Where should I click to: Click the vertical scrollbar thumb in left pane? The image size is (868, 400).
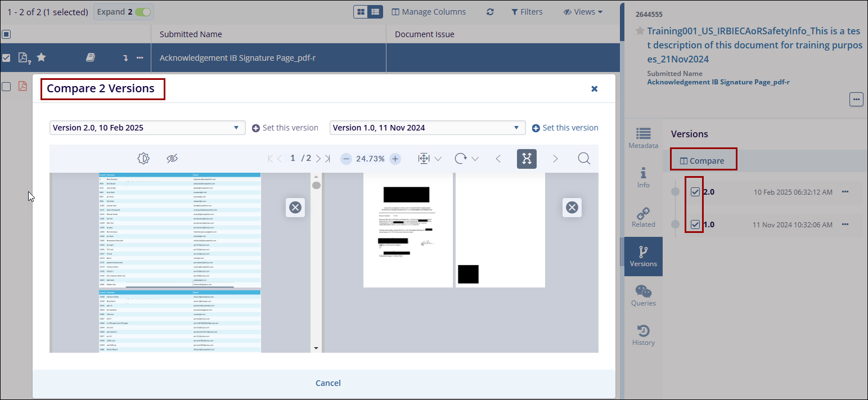coord(317,186)
